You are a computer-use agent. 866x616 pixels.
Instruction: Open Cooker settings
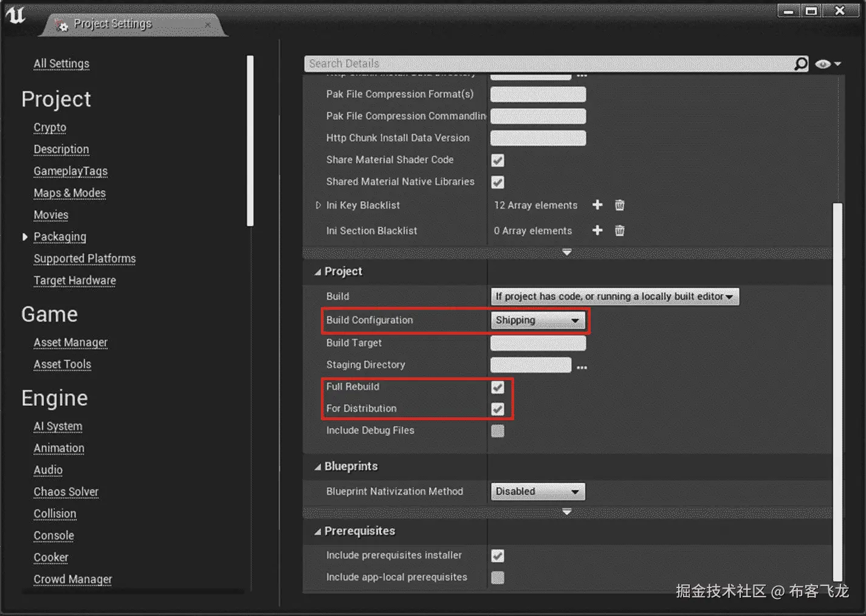51,558
